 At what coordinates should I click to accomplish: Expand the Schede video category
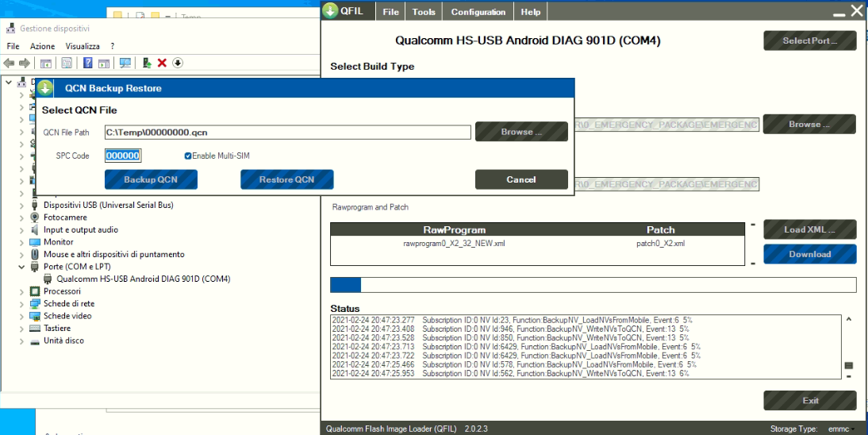[21, 316]
